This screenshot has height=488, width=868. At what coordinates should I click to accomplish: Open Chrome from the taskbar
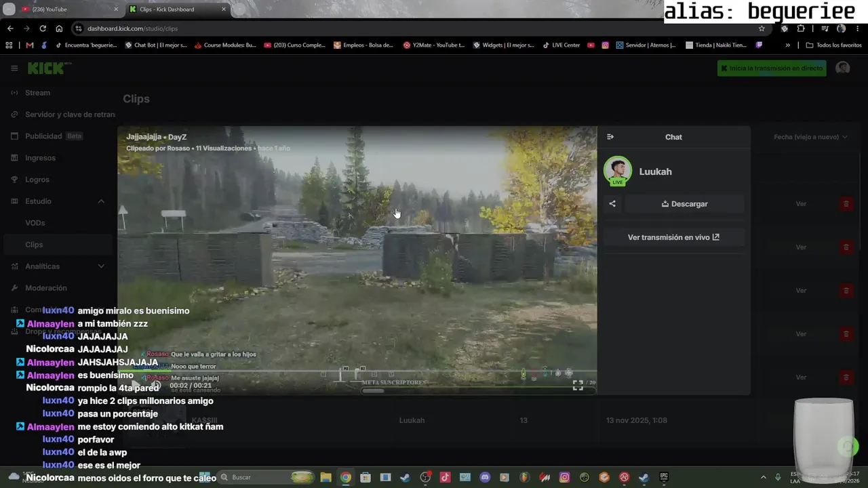(346, 477)
